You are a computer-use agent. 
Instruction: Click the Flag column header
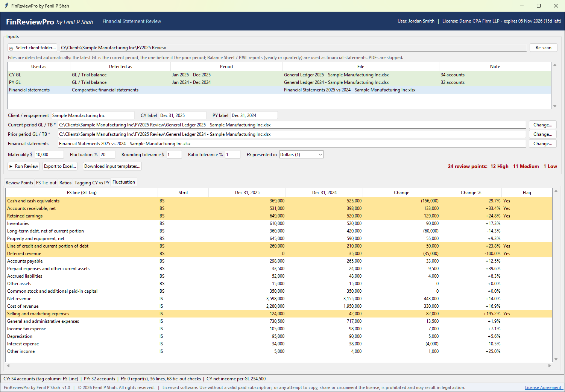click(527, 193)
